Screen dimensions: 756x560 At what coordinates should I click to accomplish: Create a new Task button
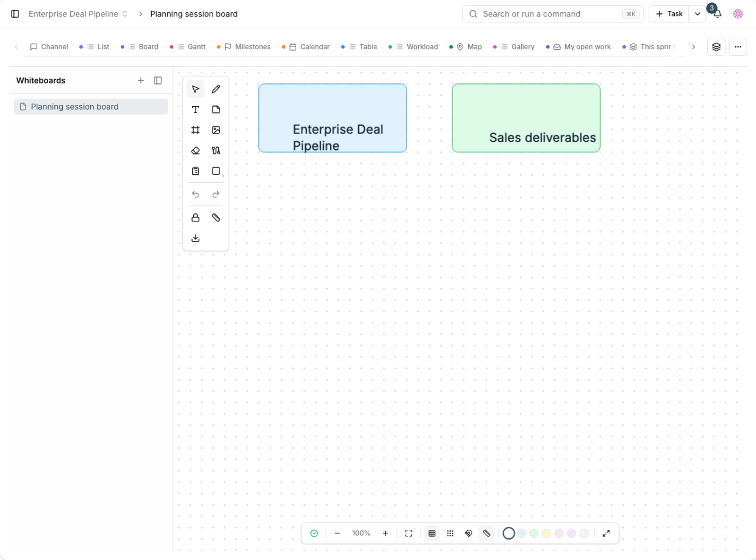669,14
